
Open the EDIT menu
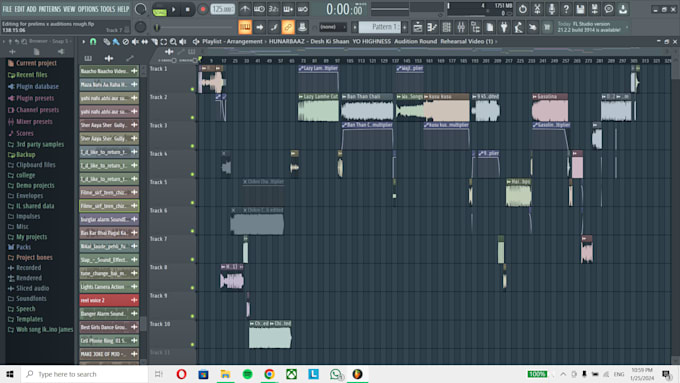(20, 9)
